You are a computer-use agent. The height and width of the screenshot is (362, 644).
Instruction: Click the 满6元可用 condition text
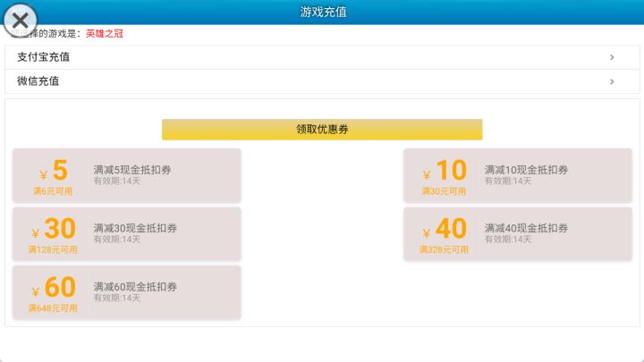pyautogui.click(x=53, y=191)
